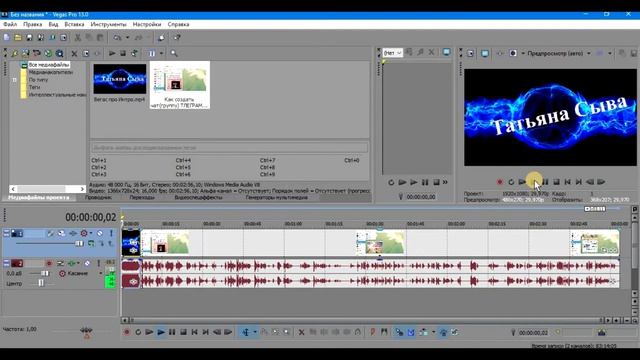
Task: Switch to the Видеоспецэффекты tab
Action: (198, 198)
